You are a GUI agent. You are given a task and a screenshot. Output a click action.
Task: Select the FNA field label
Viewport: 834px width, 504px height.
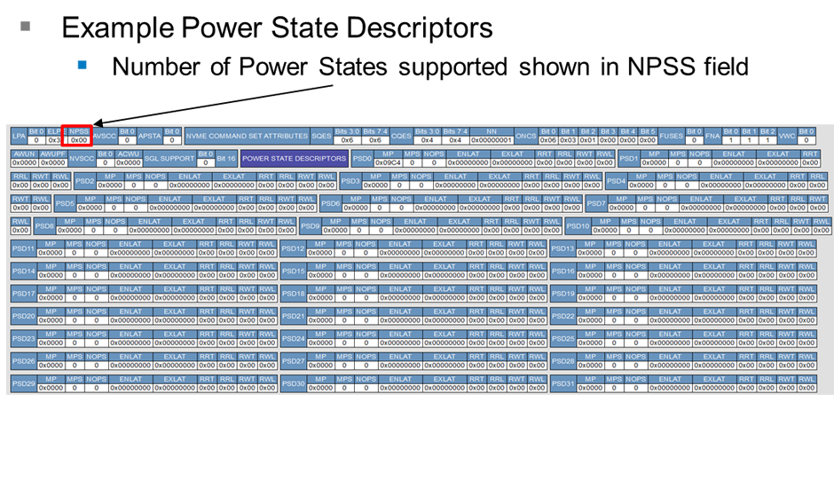[x=713, y=136]
